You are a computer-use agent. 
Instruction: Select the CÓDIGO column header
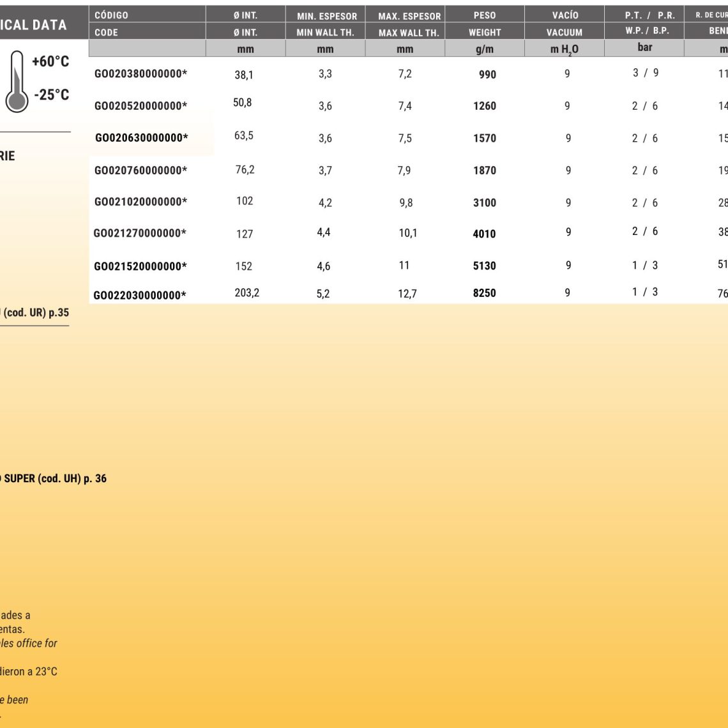point(111,15)
